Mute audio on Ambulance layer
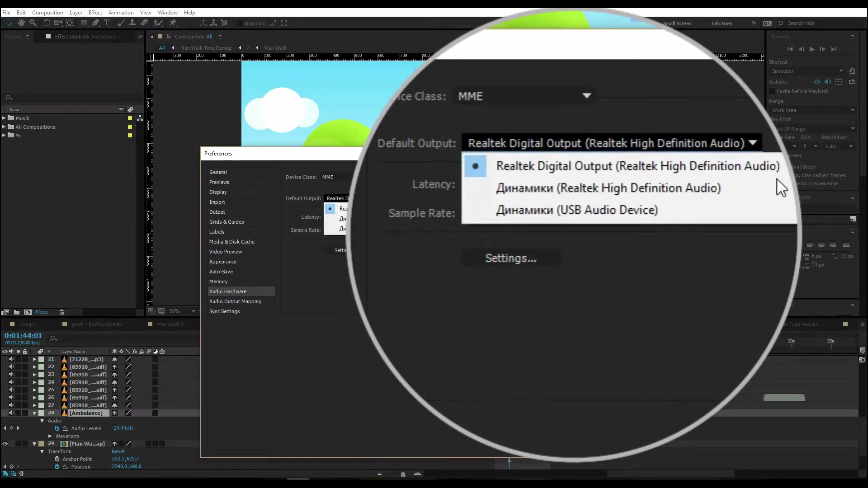868x488 pixels. (x=11, y=413)
